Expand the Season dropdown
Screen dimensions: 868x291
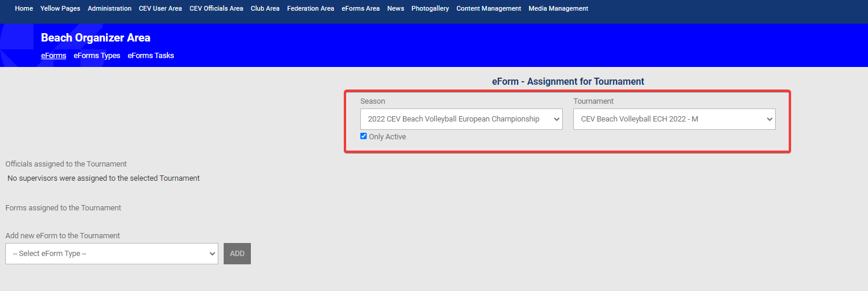click(462, 119)
